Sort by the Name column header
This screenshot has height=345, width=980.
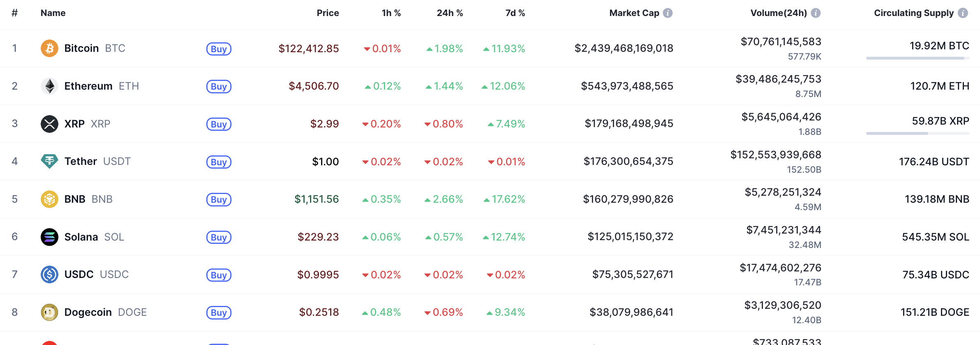53,13
